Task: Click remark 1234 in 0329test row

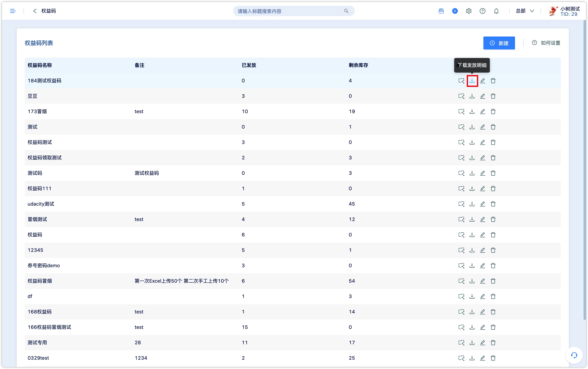Action: (141, 358)
